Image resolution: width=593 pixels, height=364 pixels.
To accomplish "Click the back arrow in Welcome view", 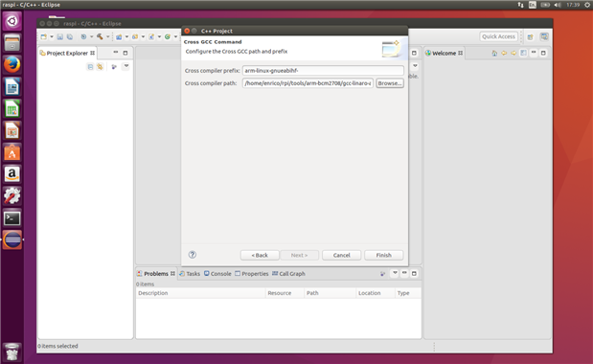I will point(504,53).
